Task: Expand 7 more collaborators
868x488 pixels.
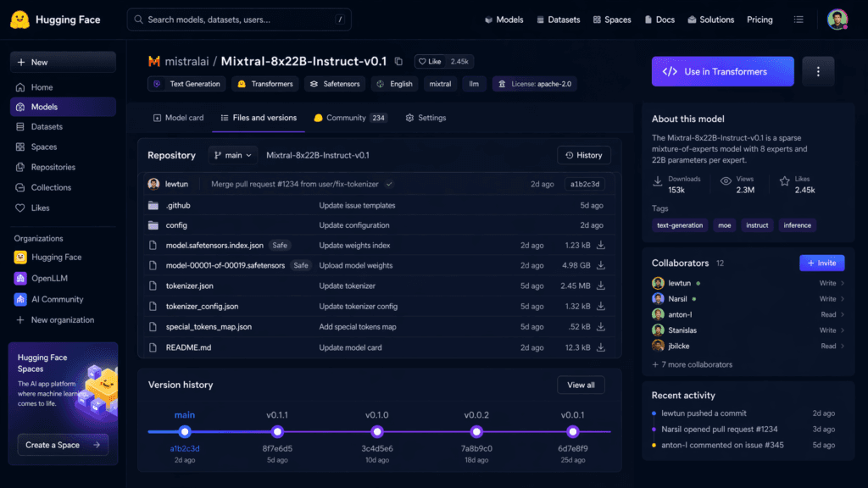Action: coord(692,364)
